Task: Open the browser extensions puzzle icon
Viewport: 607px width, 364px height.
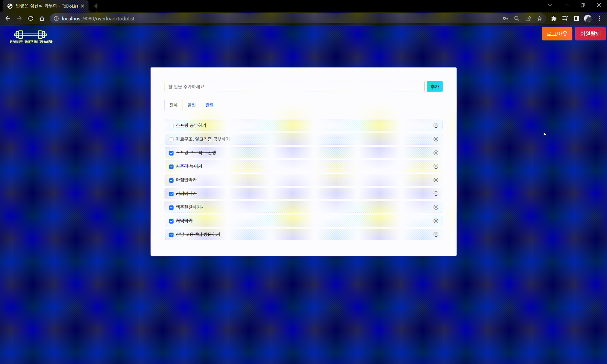Action: click(554, 18)
